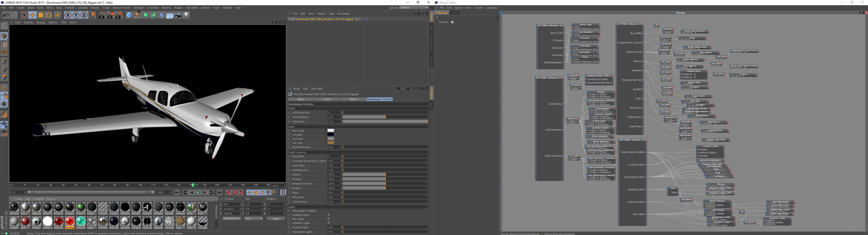Screen dimensions: 868x235
Task: Open the Calculate menu in XPresso Editor
Action: (492, 8)
